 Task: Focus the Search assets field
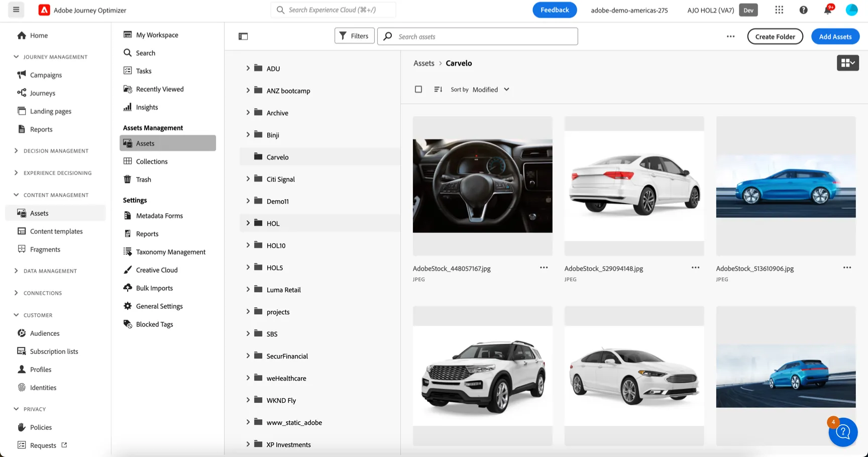[x=478, y=36]
